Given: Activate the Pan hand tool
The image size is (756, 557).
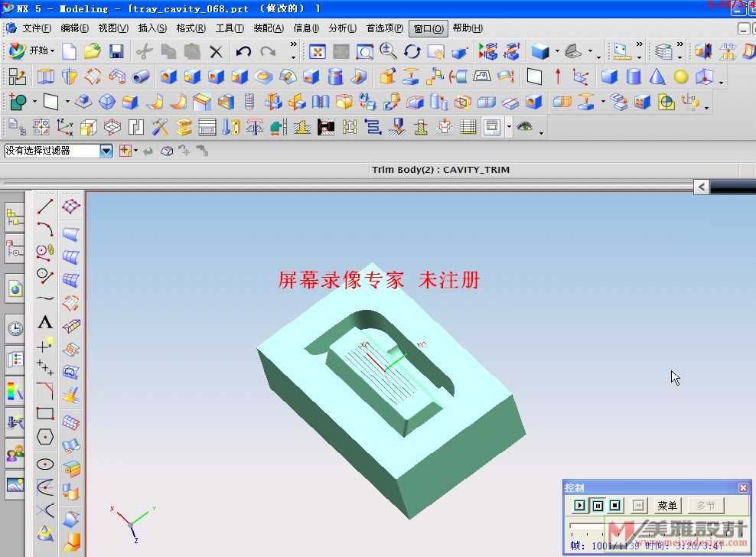Looking at the screenshot, I should click(436, 51).
